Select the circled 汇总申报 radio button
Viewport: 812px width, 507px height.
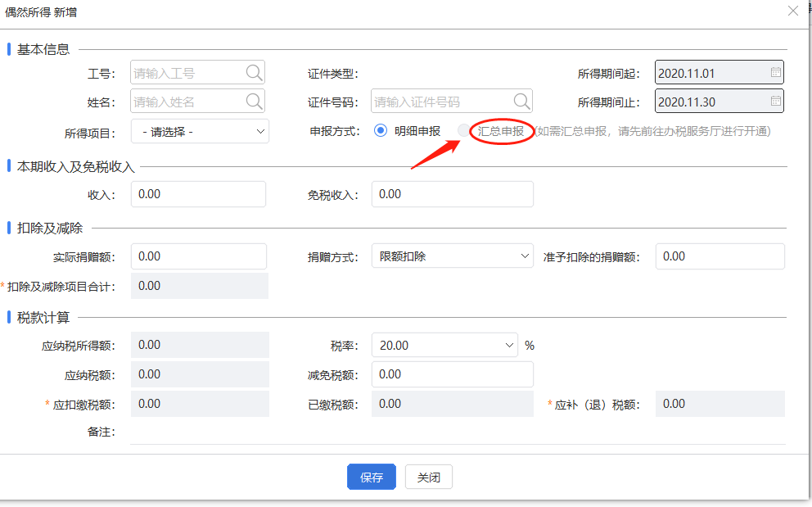point(463,130)
